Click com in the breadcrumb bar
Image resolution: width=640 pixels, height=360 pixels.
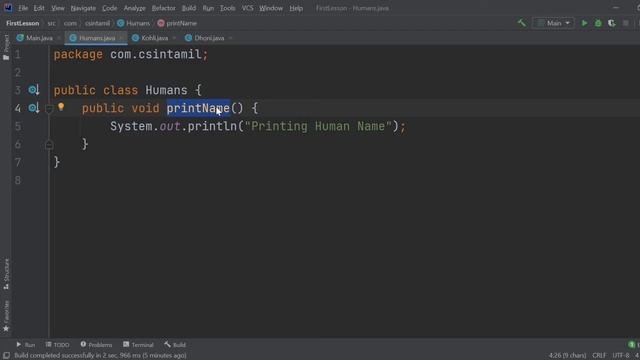[x=70, y=23]
